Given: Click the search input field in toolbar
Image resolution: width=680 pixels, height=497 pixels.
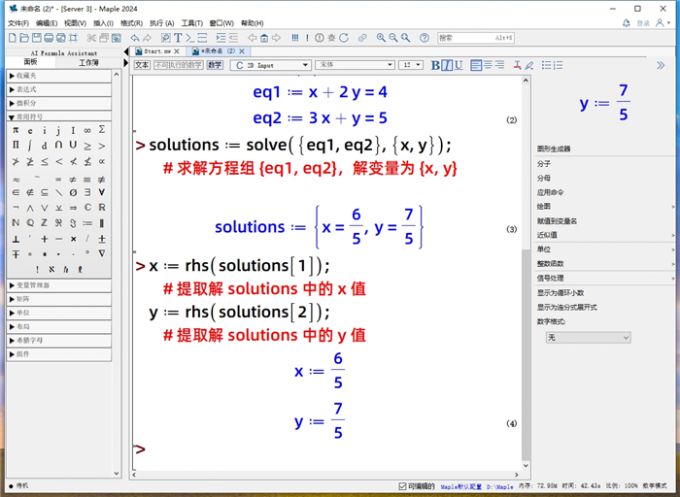Looking at the screenshot, I should [470, 37].
